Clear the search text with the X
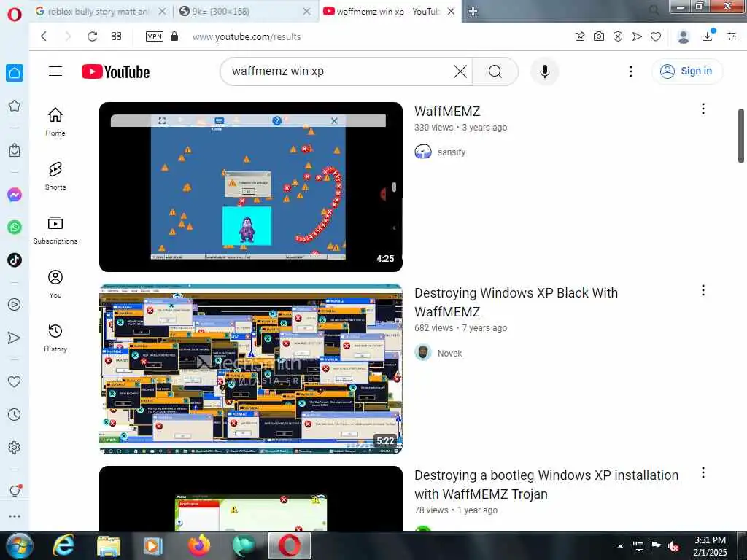The height and width of the screenshot is (560, 747). (x=460, y=71)
